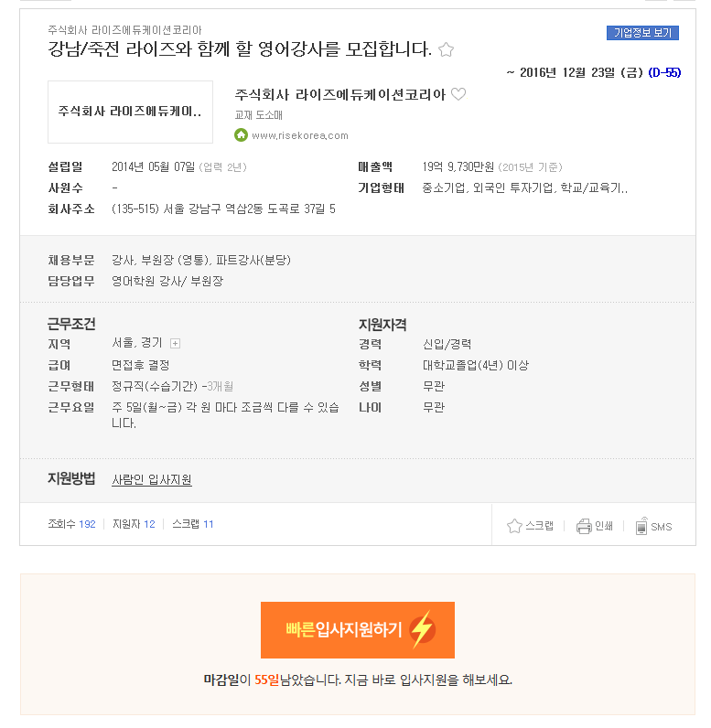
Task: Click the company name heading 주식회사 라이즈에듀케이션코리아
Action: pyautogui.click(x=339, y=95)
